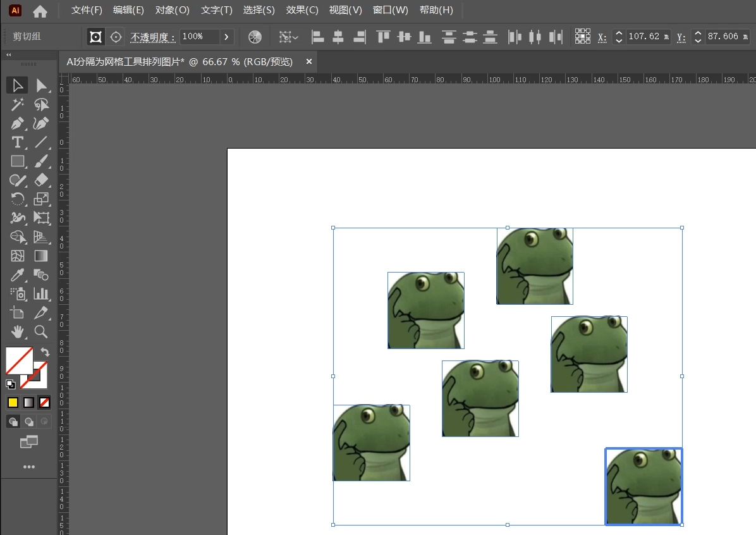
Task: Open the 文件(F) menu
Action: 87,10
